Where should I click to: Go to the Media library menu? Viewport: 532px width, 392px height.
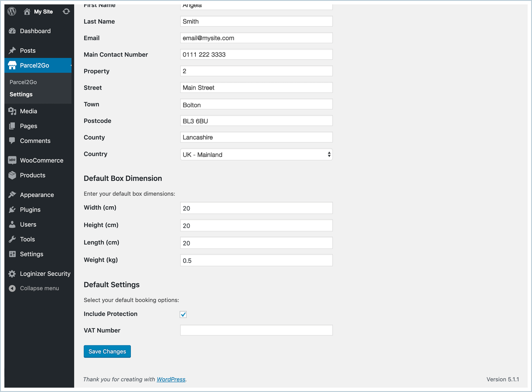click(28, 111)
